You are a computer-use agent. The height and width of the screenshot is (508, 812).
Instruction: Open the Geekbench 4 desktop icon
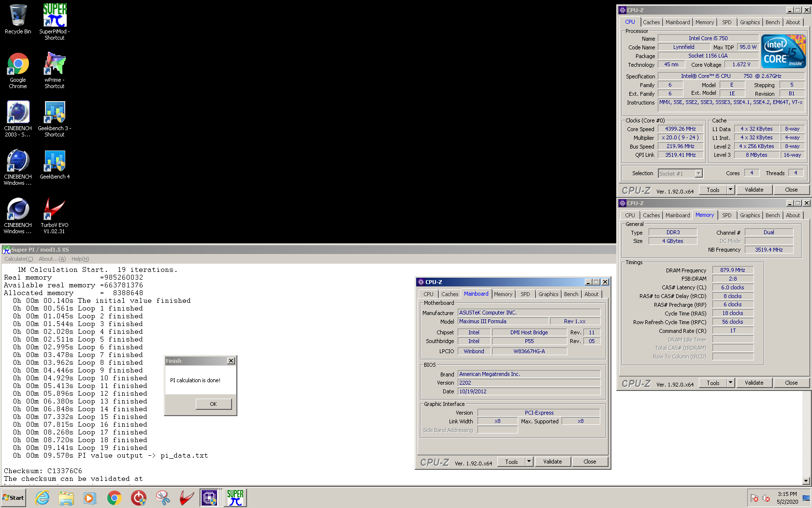click(x=55, y=164)
